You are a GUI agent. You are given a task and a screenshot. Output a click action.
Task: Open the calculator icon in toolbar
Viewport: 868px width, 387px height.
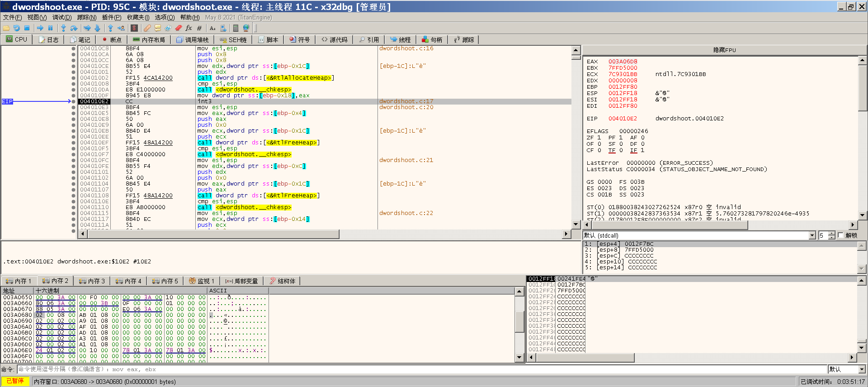236,28
